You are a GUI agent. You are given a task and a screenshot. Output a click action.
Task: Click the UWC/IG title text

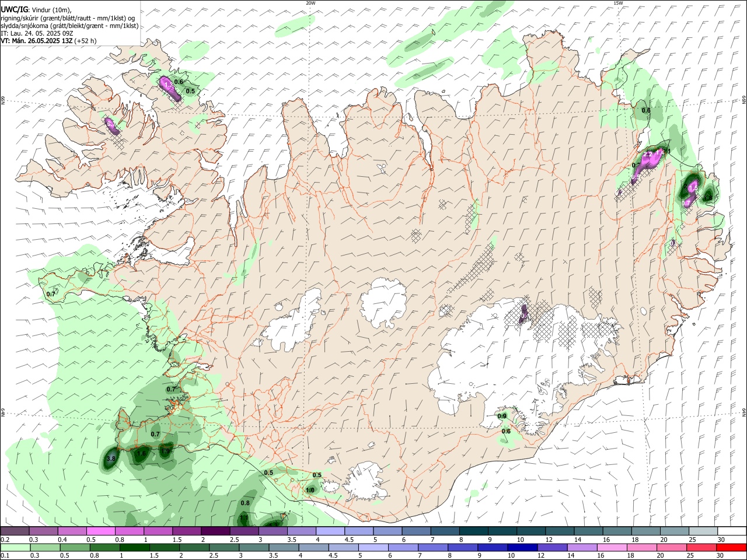pyautogui.click(x=14, y=9)
